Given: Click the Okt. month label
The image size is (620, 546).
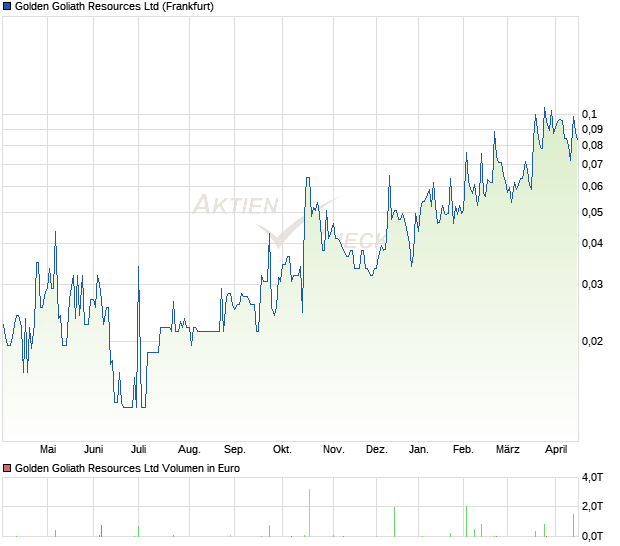Looking at the screenshot, I should point(282,450).
